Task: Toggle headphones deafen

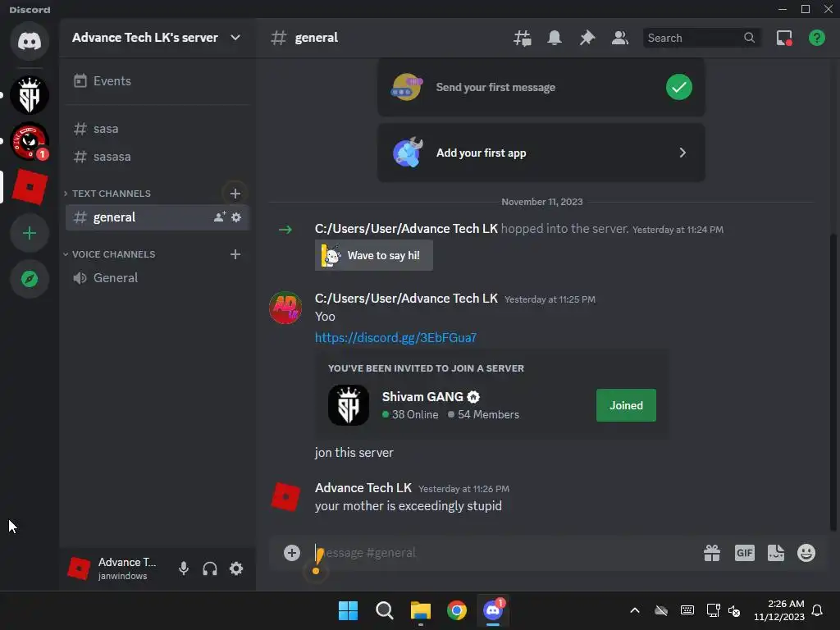Action: [210, 568]
